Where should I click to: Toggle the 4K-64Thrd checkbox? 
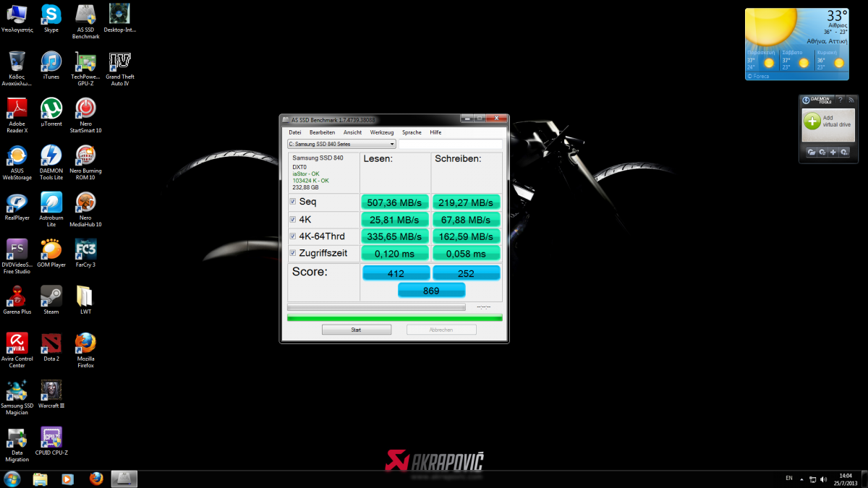point(292,236)
